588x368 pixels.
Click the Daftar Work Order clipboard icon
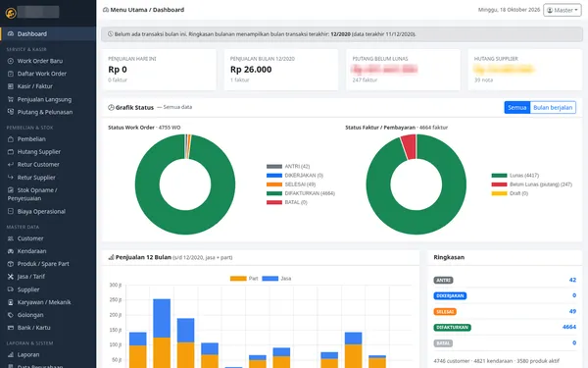coord(11,74)
